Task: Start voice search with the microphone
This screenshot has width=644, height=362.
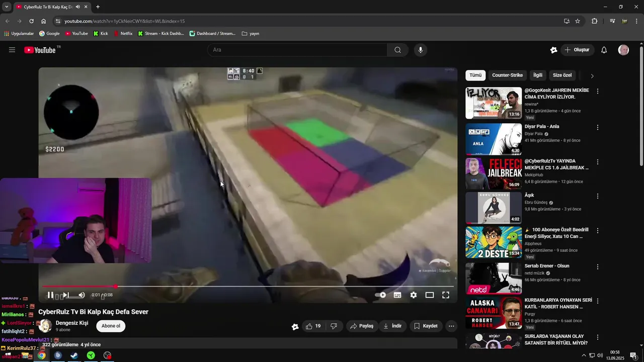Action: 421,50
